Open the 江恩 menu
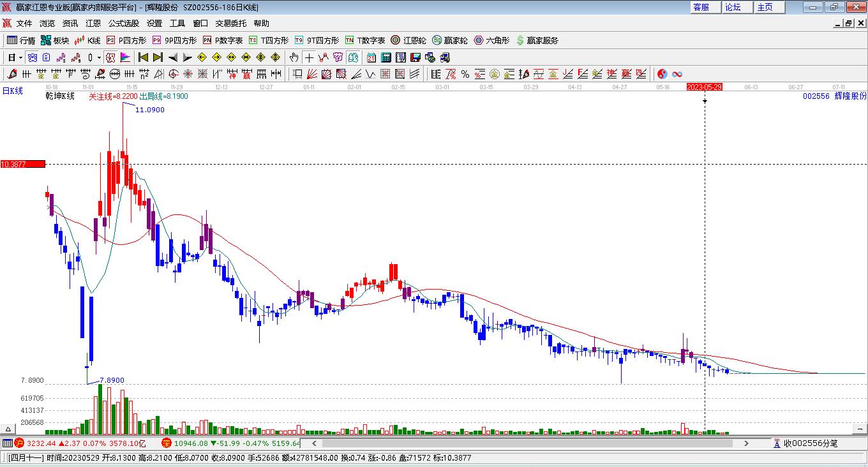 coord(93,24)
